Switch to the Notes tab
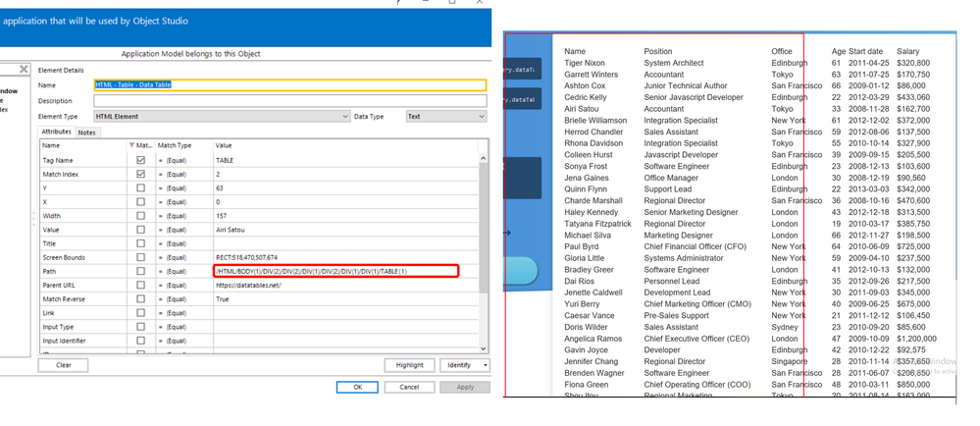The image size is (980, 426). [87, 133]
